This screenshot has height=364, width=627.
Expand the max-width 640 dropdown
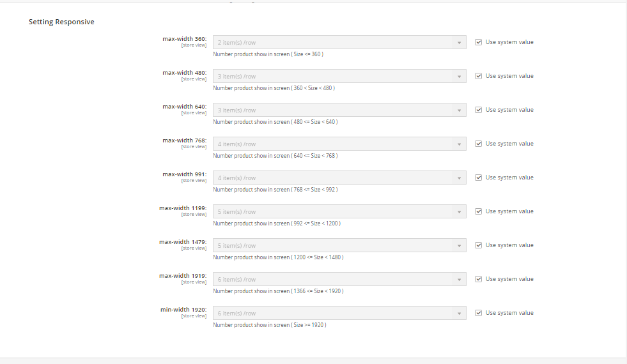339,110
